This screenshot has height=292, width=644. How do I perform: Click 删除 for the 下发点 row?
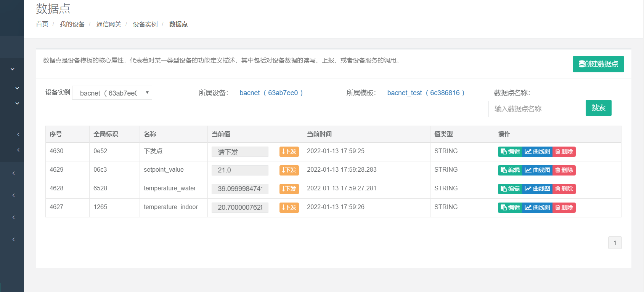tap(564, 152)
